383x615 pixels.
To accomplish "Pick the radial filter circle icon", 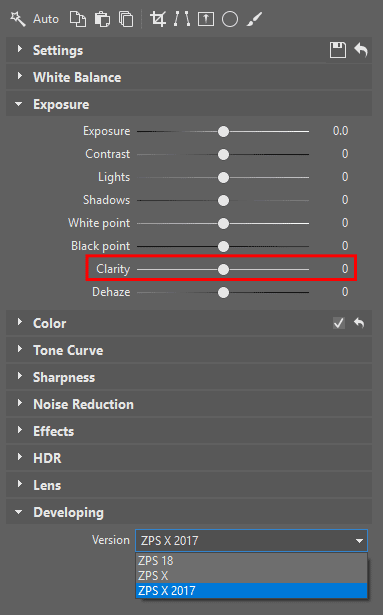I will 230,19.
